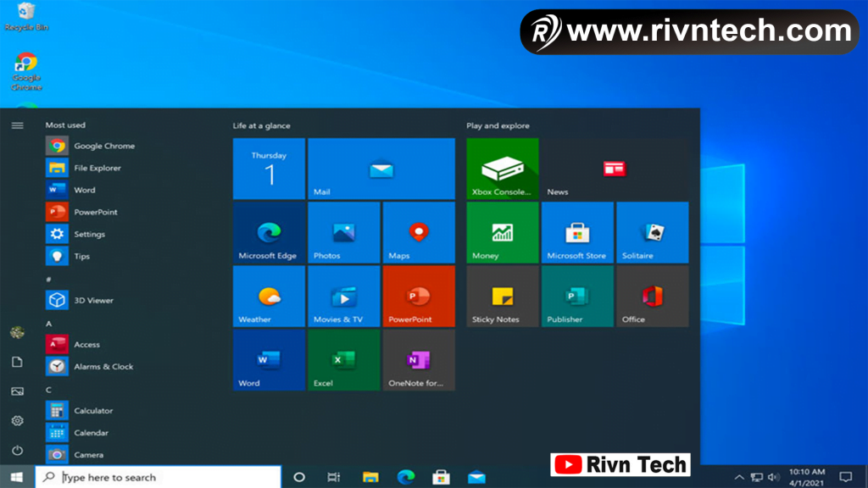This screenshot has width=868, height=488.
Task: Open the Money tile
Action: [x=503, y=232]
